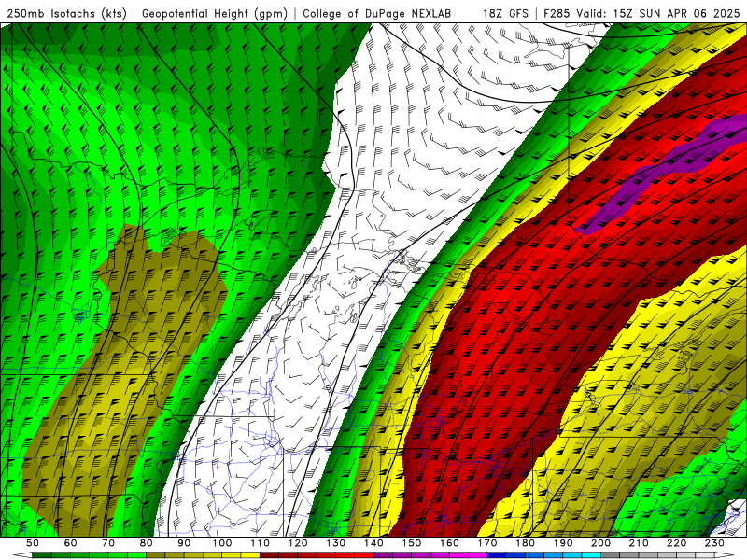This screenshot has width=747, height=560.
Task: Click the 110 knot scale label
Action: [x=260, y=543]
